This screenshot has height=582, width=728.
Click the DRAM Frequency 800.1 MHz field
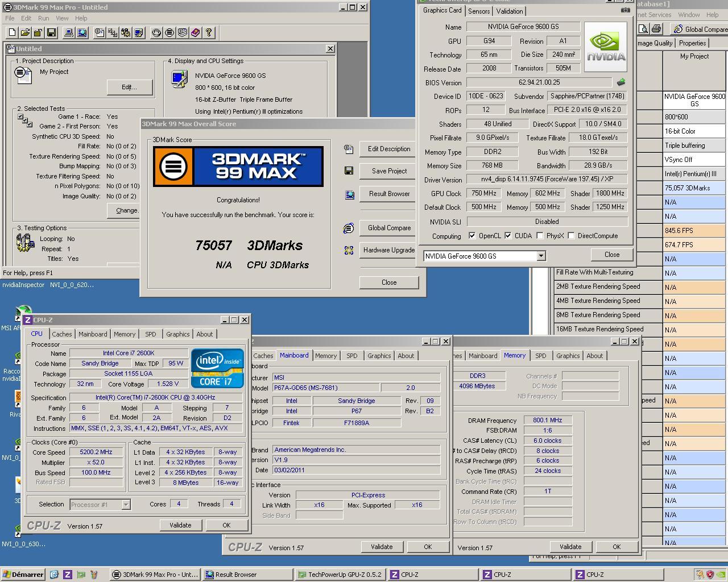(x=547, y=421)
